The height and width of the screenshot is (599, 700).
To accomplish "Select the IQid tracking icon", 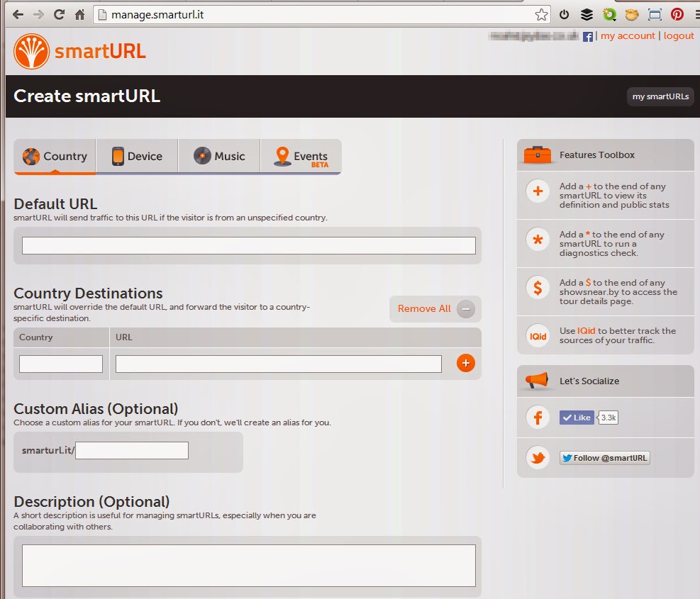I will [537, 336].
